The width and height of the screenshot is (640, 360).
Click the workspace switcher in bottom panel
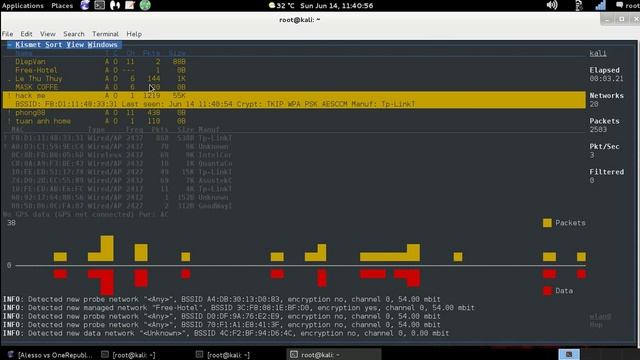pyautogui.click(x=569, y=354)
